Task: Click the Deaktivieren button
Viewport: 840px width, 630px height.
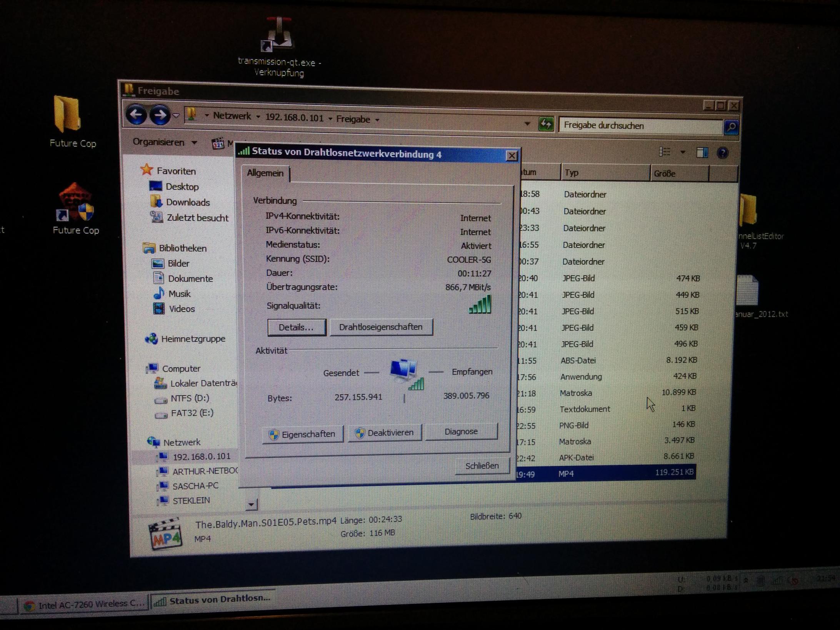Action: [385, 433]
